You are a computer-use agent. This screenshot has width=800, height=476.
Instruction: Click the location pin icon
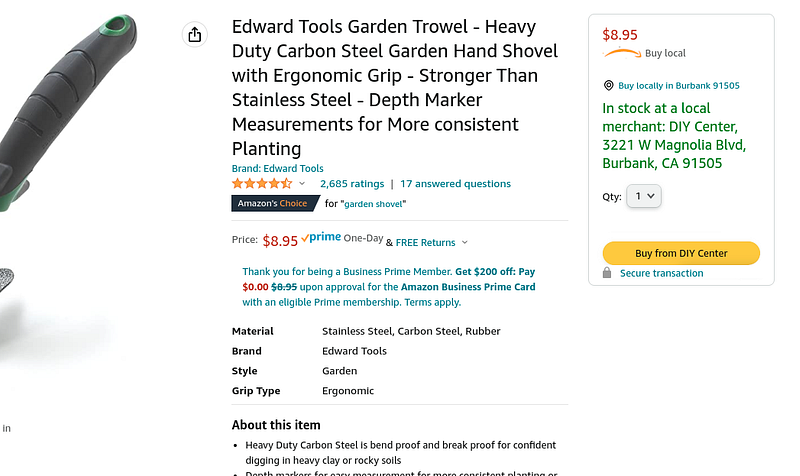tap(608, 86)
